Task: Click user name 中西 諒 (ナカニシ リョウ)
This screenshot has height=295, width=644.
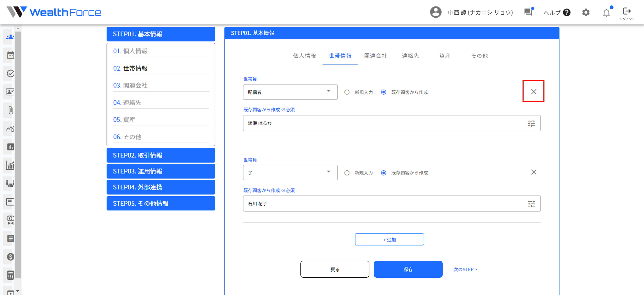Action: 480,12
